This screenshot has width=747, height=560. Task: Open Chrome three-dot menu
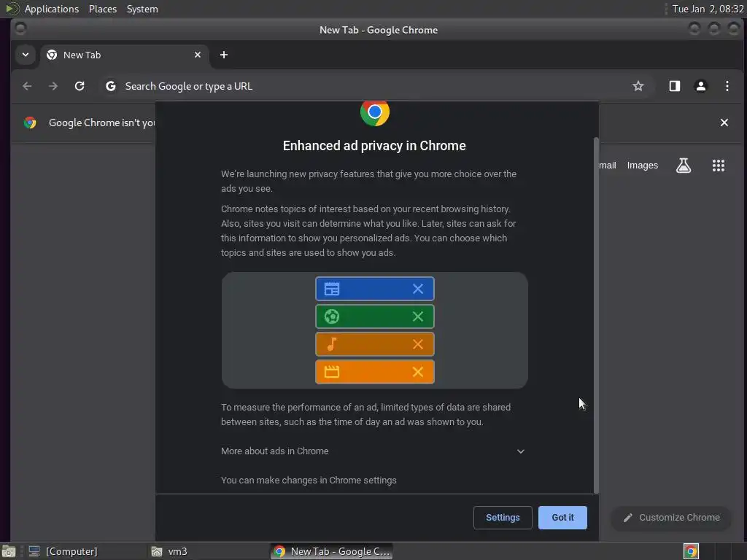(x=727, y=86)
